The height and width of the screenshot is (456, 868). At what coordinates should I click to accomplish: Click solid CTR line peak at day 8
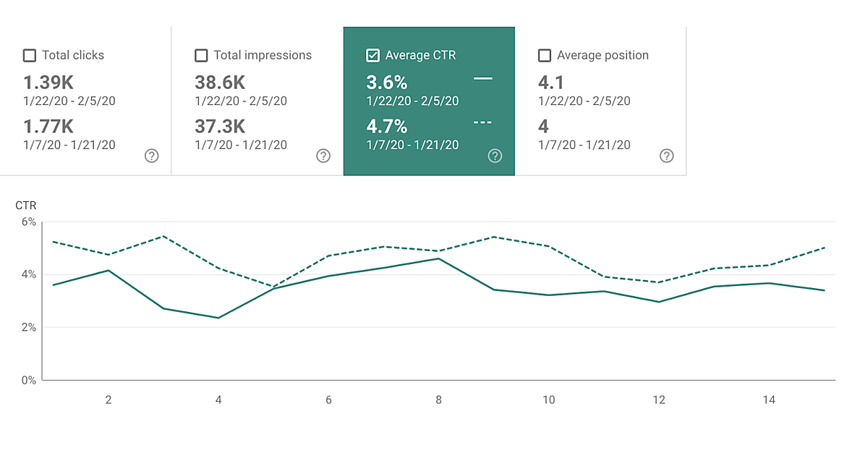pyautogui.click(x=438, y=258)
